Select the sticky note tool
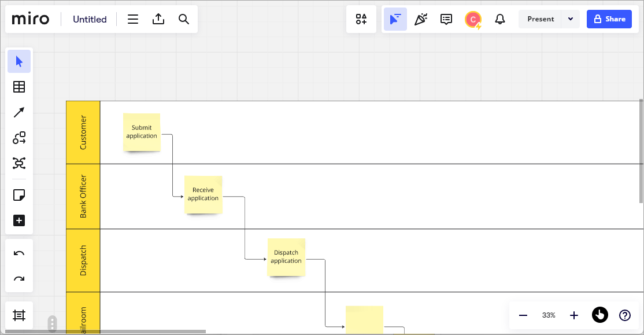Viewport: 644px width, 335px height. click(19, 195)
